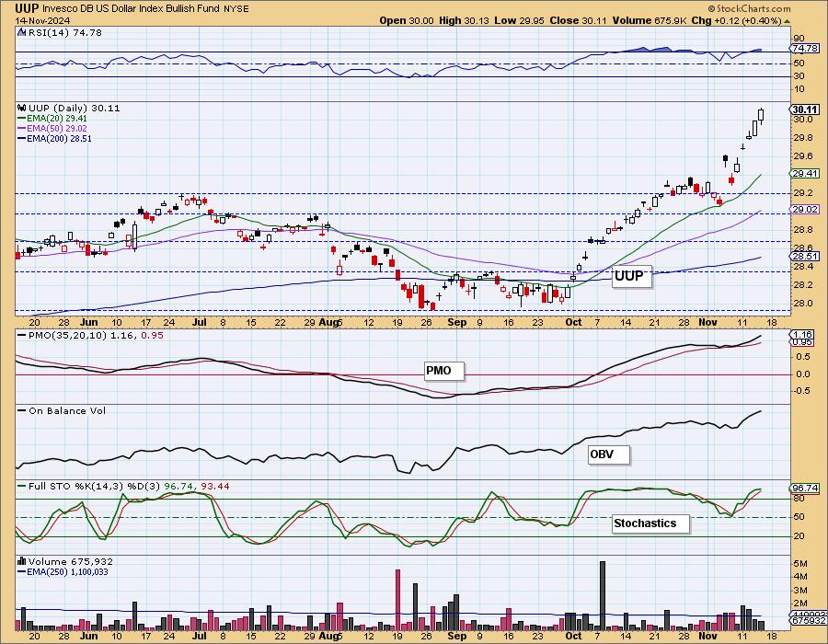Click the High 30.13 header value
Screen dimensions: 828x644
[x=464, y=20]
